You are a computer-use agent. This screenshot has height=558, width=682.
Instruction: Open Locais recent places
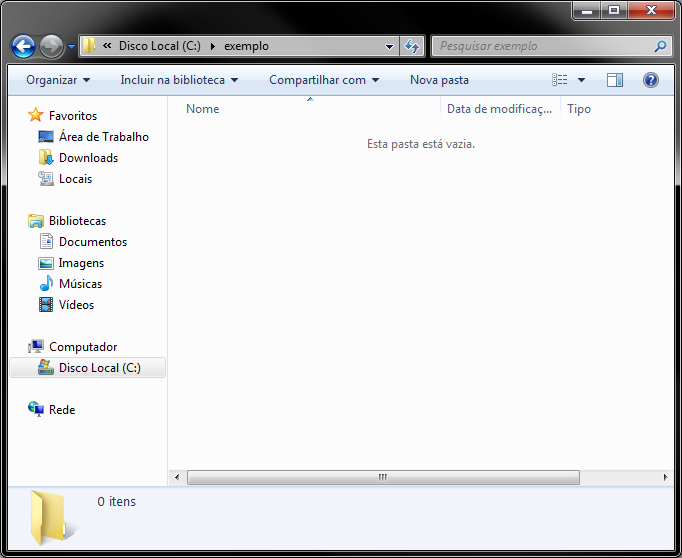pyautogui.click(x=75, y=179)
